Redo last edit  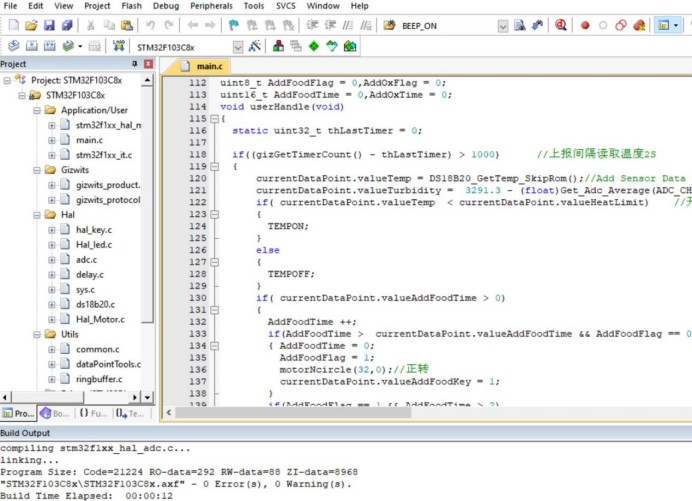169,25
